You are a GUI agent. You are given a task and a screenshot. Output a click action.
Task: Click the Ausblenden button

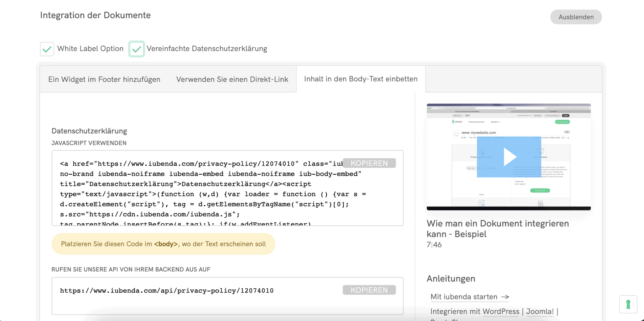[576, 17]
